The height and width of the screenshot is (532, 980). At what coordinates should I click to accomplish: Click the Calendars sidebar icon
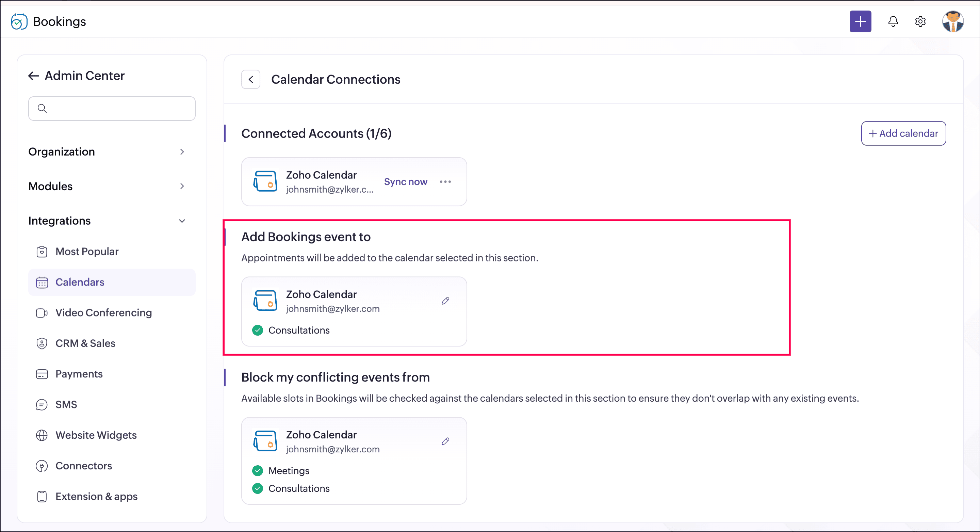pyautogui.click(x=42, y=283)
